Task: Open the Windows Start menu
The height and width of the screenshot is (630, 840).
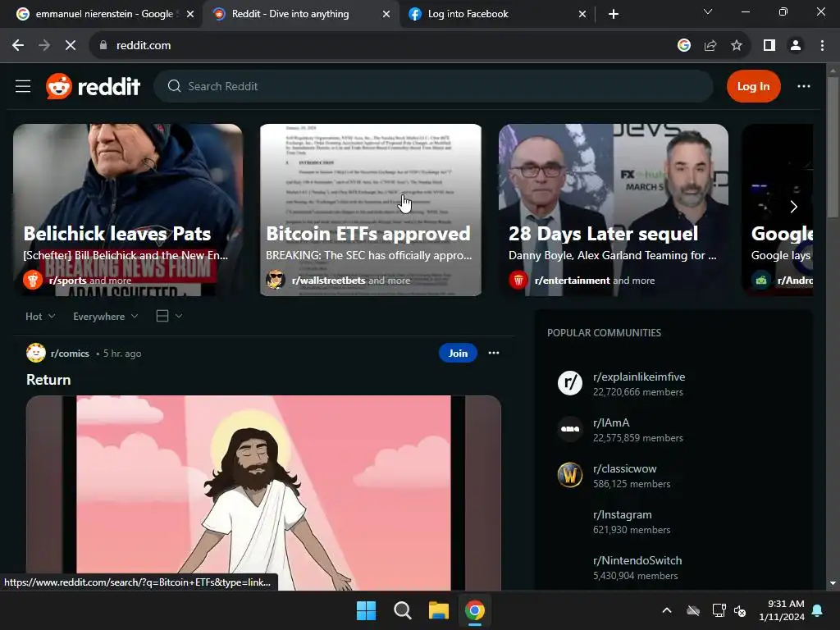Action: (x=367, y=610)
